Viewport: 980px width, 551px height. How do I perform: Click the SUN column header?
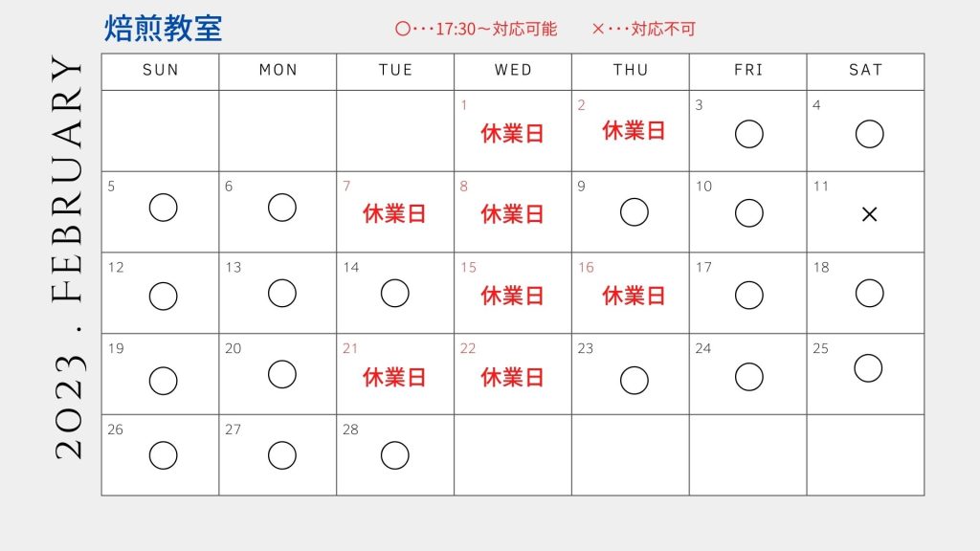click(161, 70)
